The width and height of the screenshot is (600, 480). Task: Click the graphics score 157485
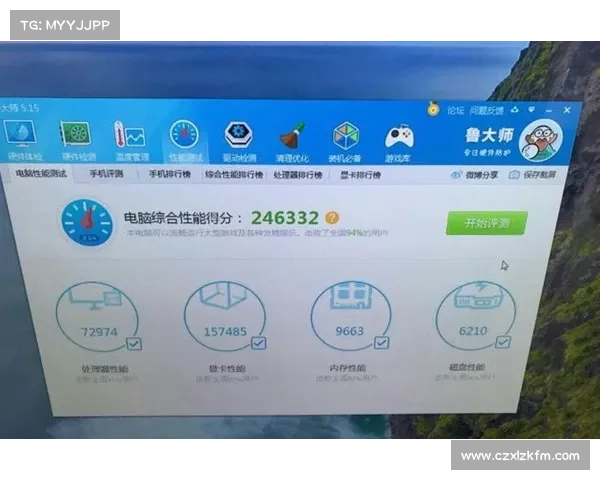point(225,331)
